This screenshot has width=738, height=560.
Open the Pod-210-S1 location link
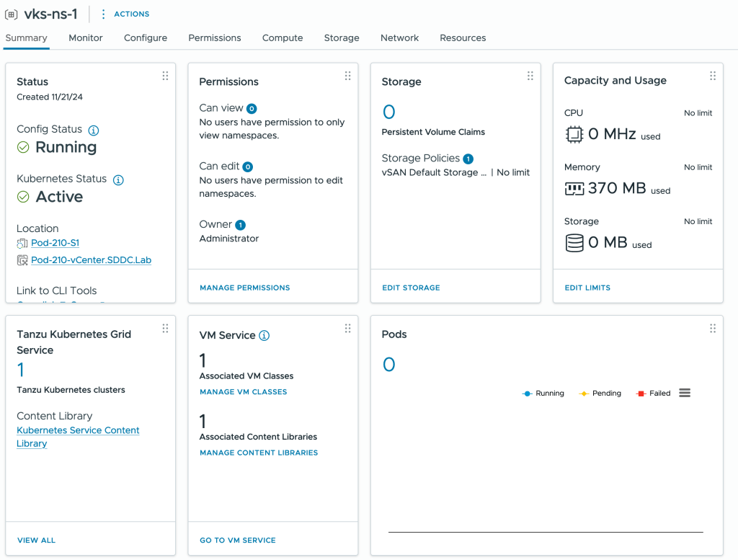point(55,243)
